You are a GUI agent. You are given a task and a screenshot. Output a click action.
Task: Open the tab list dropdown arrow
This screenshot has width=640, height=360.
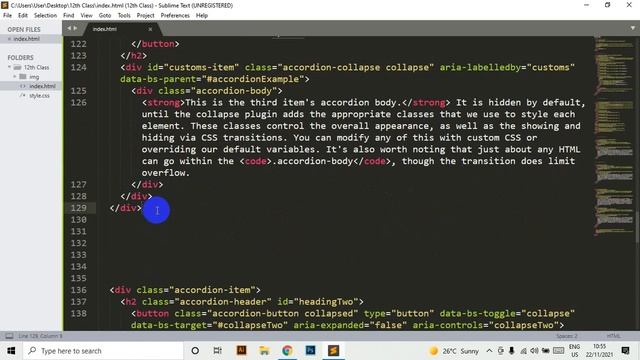point(633,28)
